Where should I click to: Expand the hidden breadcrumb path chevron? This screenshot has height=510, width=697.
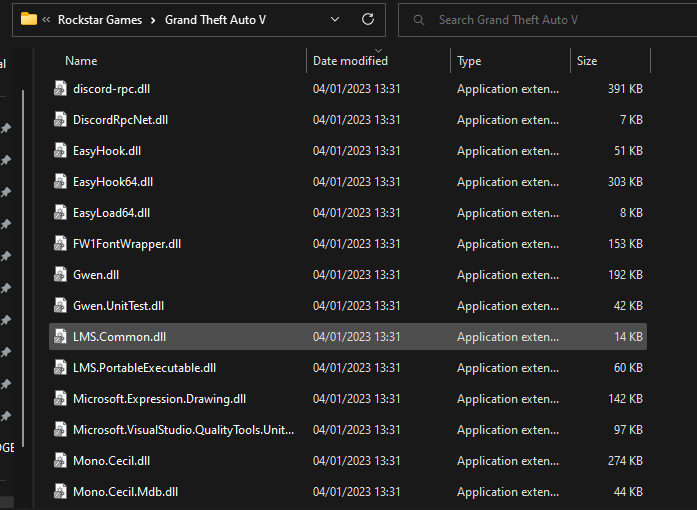47,20
